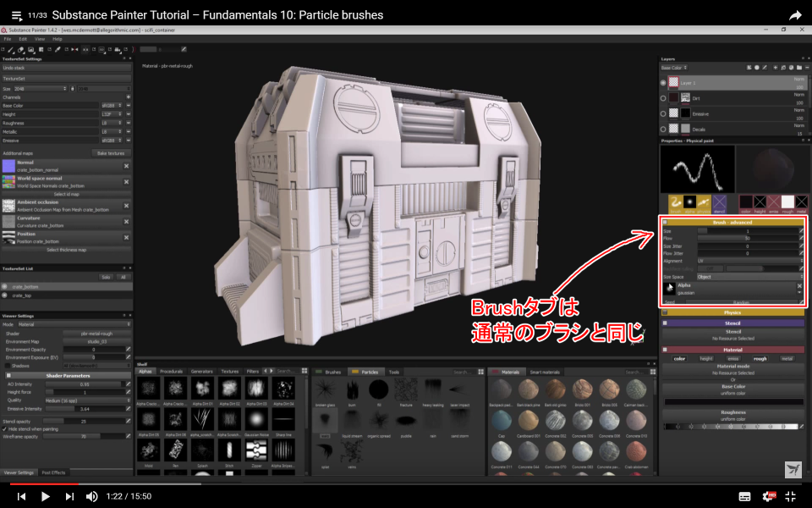This screenshot has width=812, height=508.
Task: Open the camera render icon in toolbar
Action: pyautogui.click(x=118, y=50)
